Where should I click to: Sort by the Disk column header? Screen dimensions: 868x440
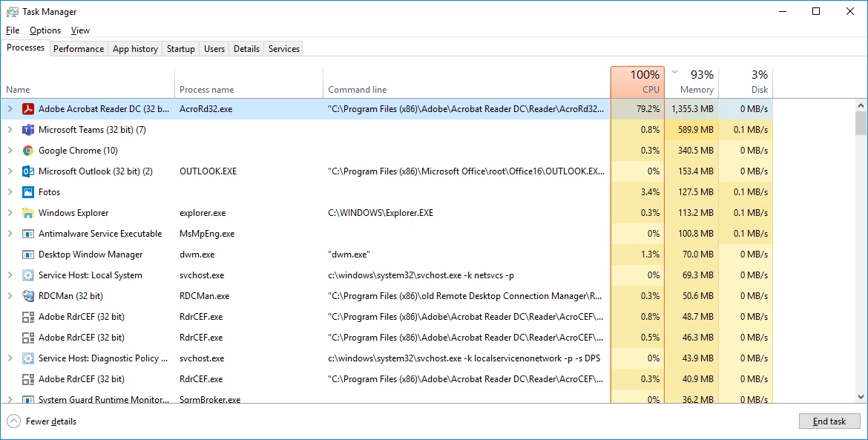pos(746,82)
